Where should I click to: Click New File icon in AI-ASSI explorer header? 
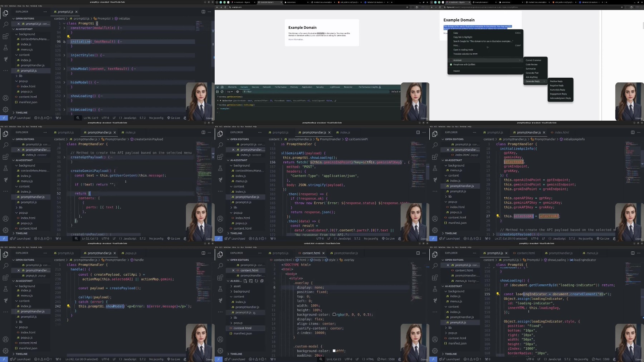(245, 281)
